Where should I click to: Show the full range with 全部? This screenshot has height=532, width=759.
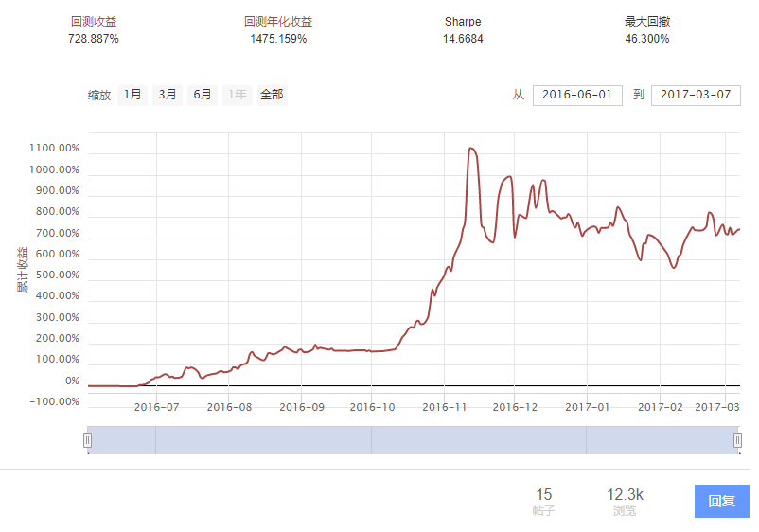coord(272,95)
